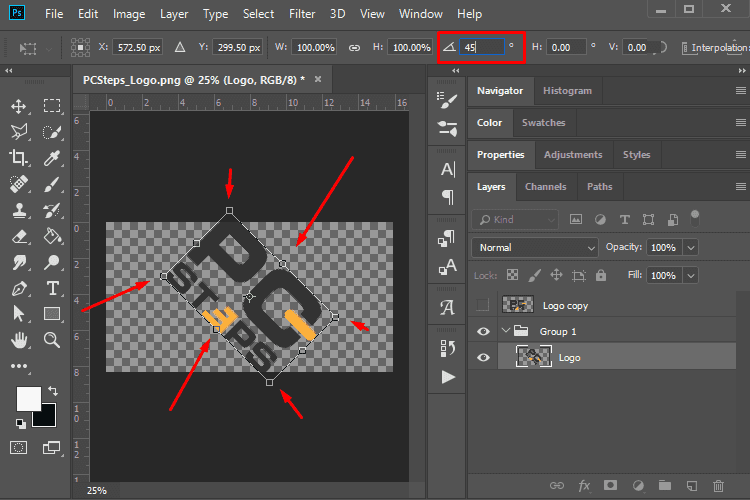Open the extra tools ellipsis menu
The height and width of the screenshot is (500, 750).
[19, 366]
